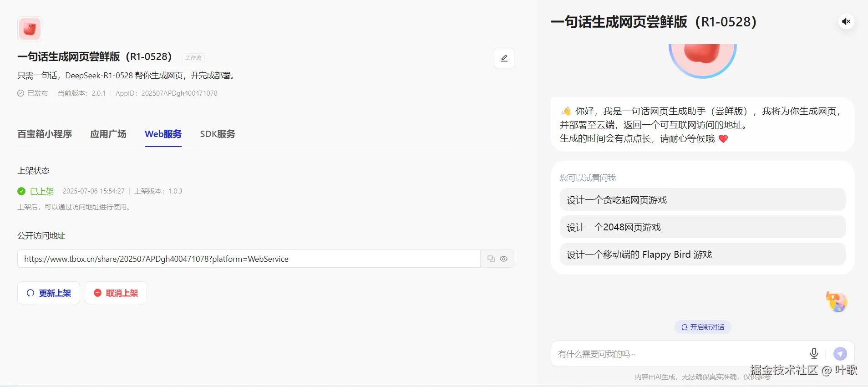Click the microphone voice input icon
868x387 pixels.
(814, 353)
